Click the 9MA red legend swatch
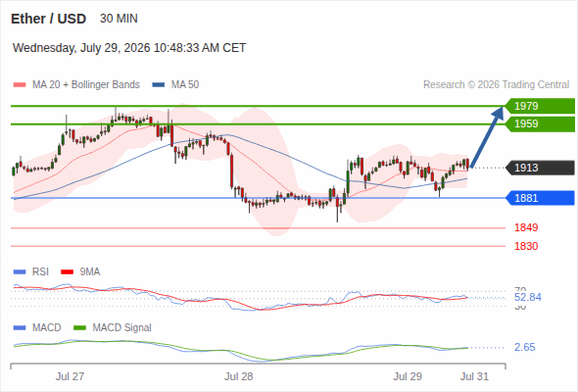 tap(67, 272)
